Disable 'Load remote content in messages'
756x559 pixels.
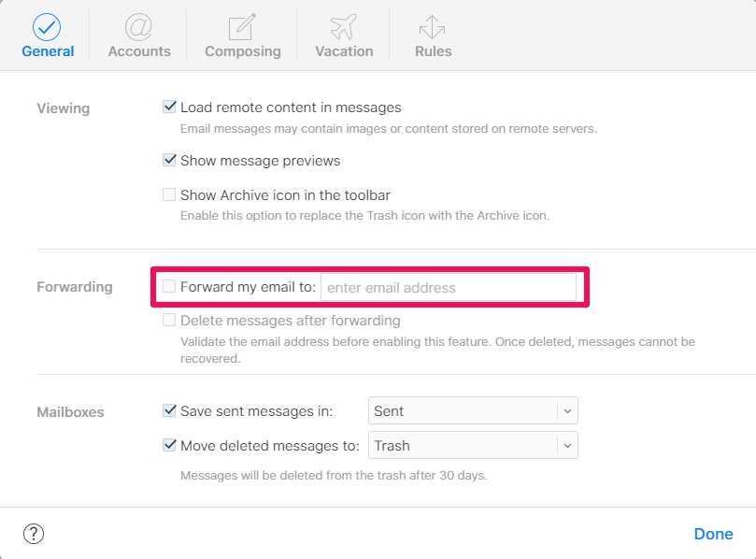click(x=169, y=107)
